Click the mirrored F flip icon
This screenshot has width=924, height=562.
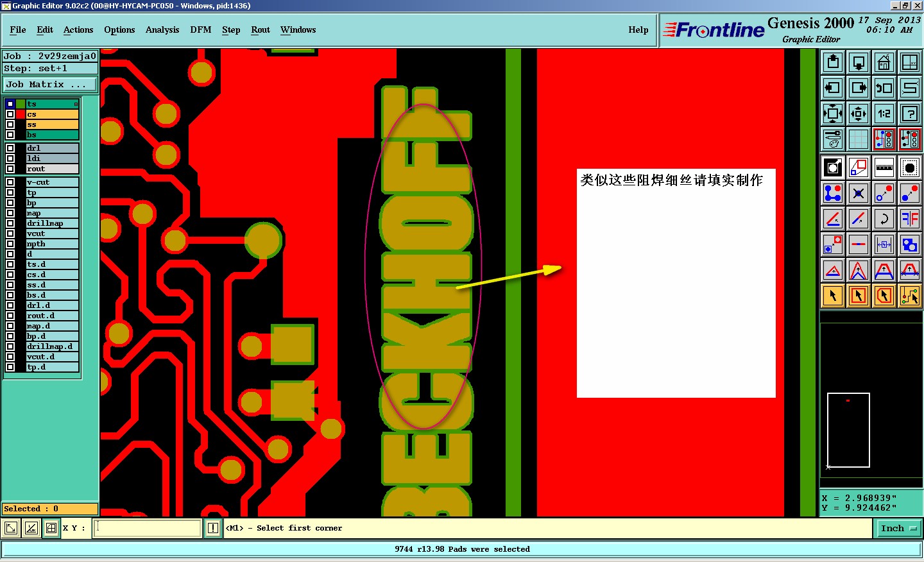[x=910, y=219]
